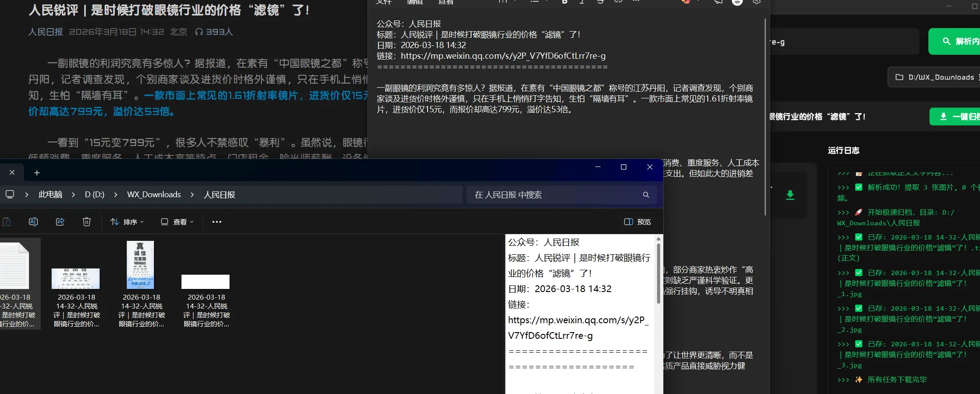The height and width of the screenshot is (394, 980).
Task: Click the 一键归档 archive button
Action: tap(956, 117)
